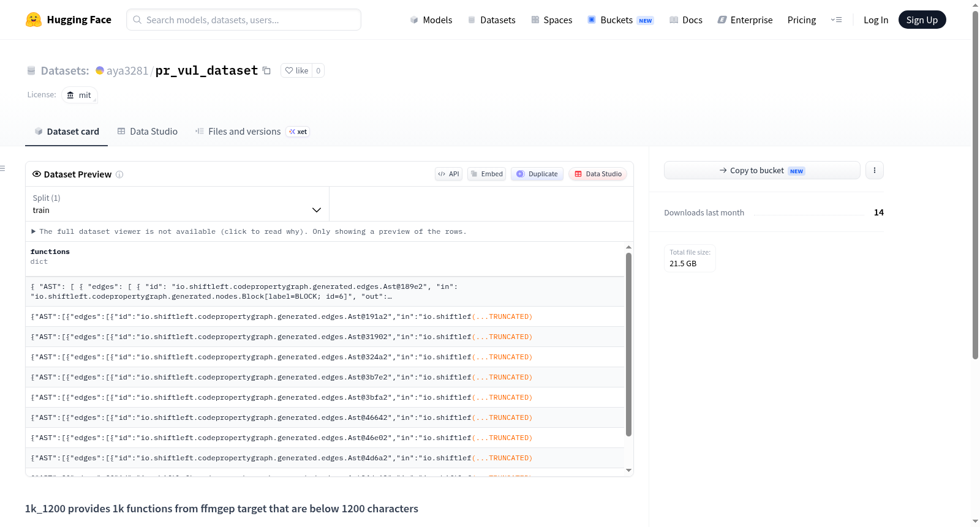Open the extra navigation menu icon next to Pricing
The height and width of the screenshot is (527, 980).
(836, 20)
